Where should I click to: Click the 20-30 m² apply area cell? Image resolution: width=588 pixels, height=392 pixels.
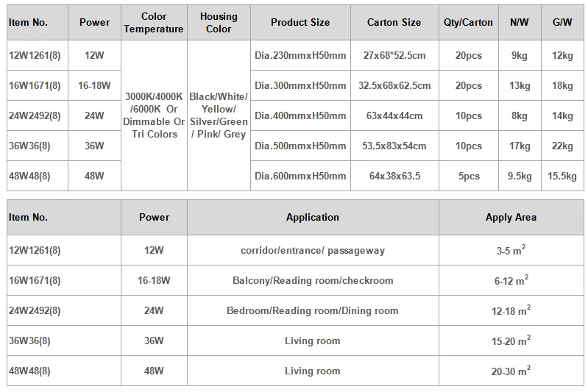tap(511, 371)
